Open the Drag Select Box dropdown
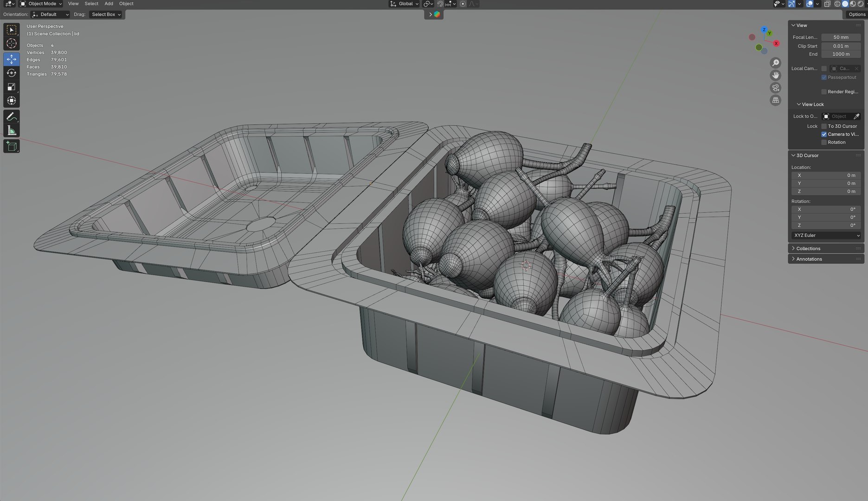868x501 pixels. pyautogui.click(x=106, y=14)
